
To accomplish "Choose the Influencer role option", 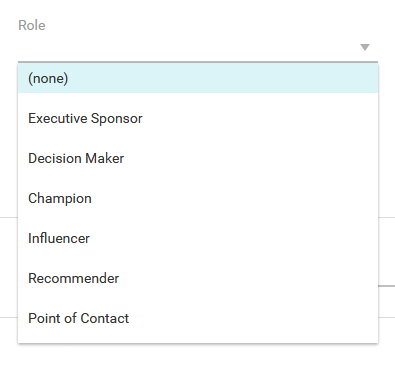I will pyautogui.click(x=198, y=238).
